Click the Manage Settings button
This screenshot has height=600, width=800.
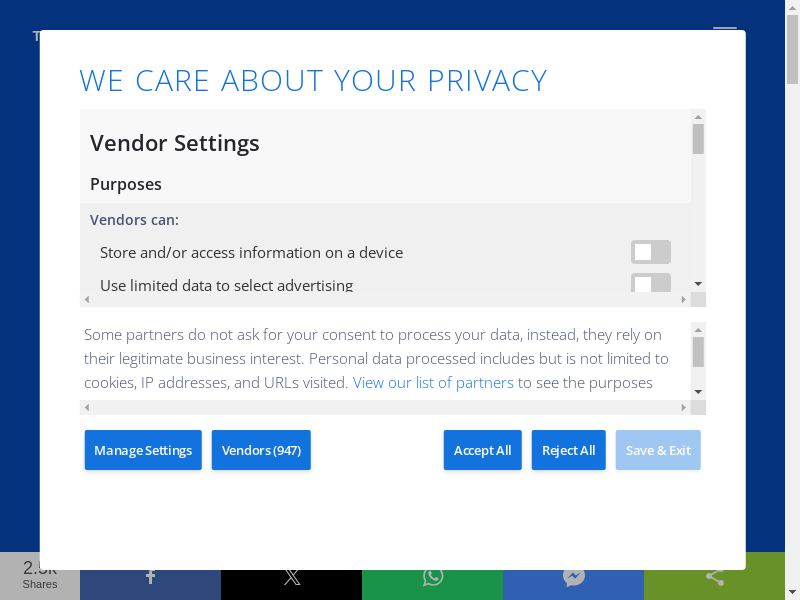[143, 450]
